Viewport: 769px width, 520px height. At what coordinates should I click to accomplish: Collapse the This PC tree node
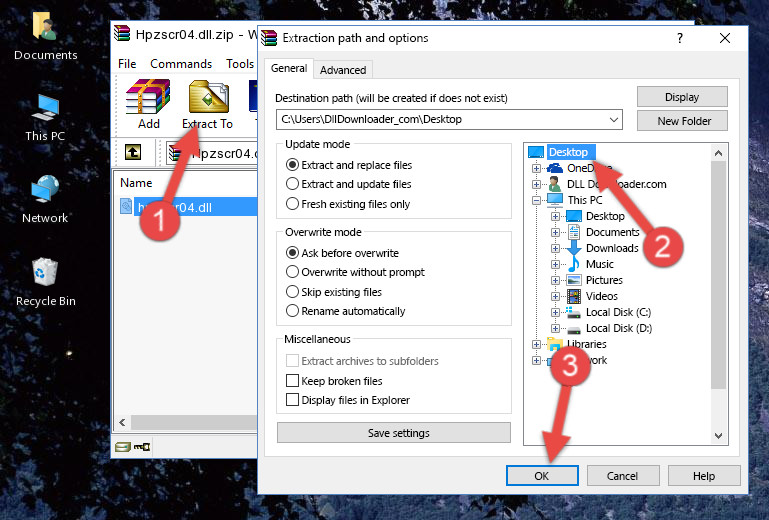tap(537, 200)
